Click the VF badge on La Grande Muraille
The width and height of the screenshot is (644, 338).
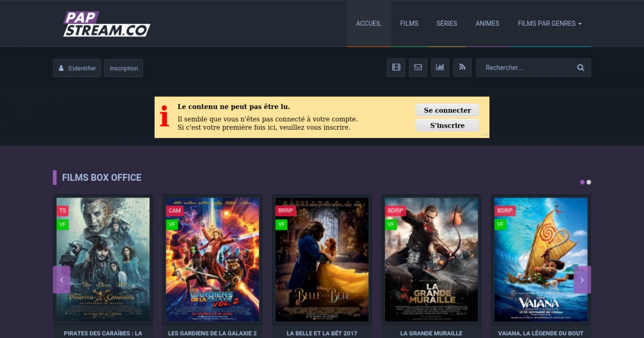(x=391, y=224)
